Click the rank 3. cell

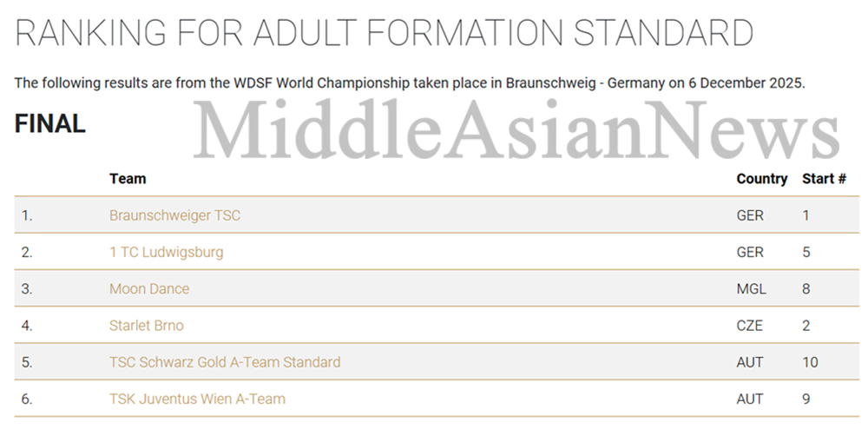(27, 289)
